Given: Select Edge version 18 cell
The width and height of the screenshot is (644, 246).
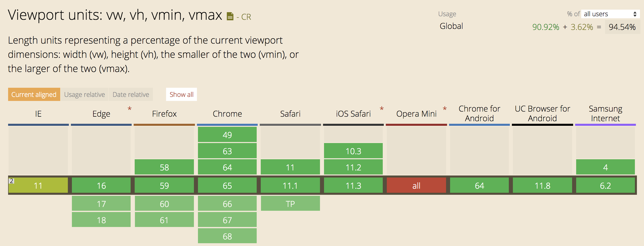Looking at the screenshot, I should tap(101, 220).
